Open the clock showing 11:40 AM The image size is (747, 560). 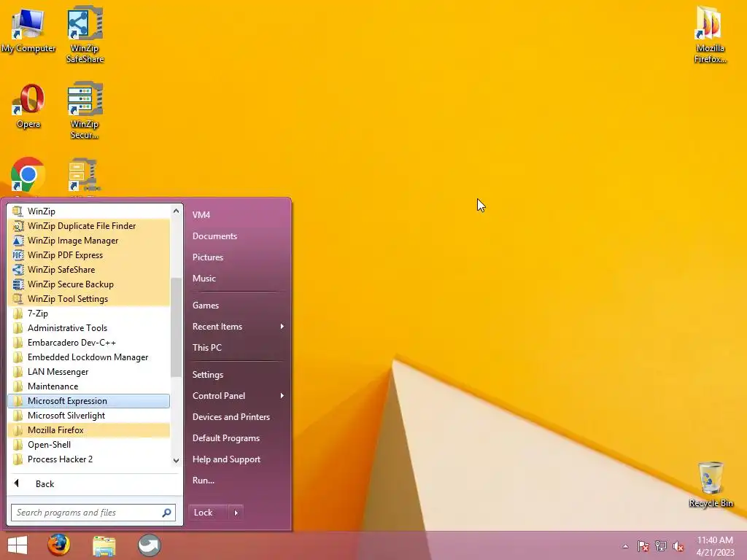(715, 546)
